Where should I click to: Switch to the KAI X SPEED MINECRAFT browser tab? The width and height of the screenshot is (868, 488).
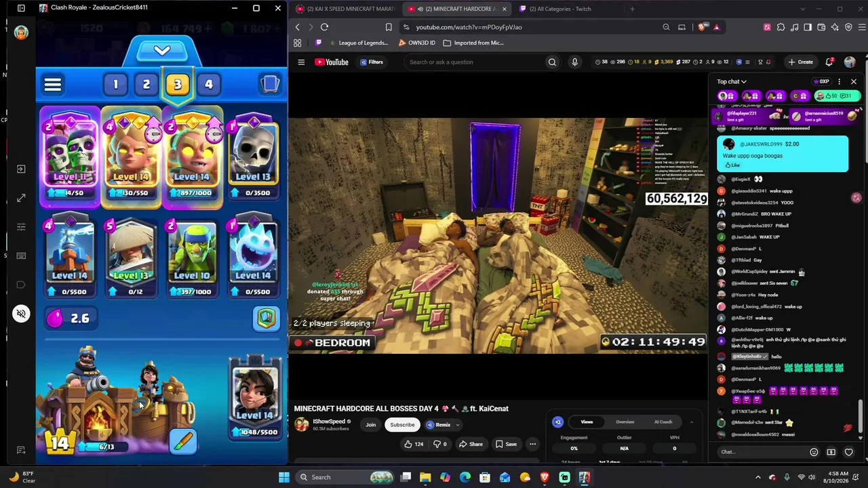344,9
